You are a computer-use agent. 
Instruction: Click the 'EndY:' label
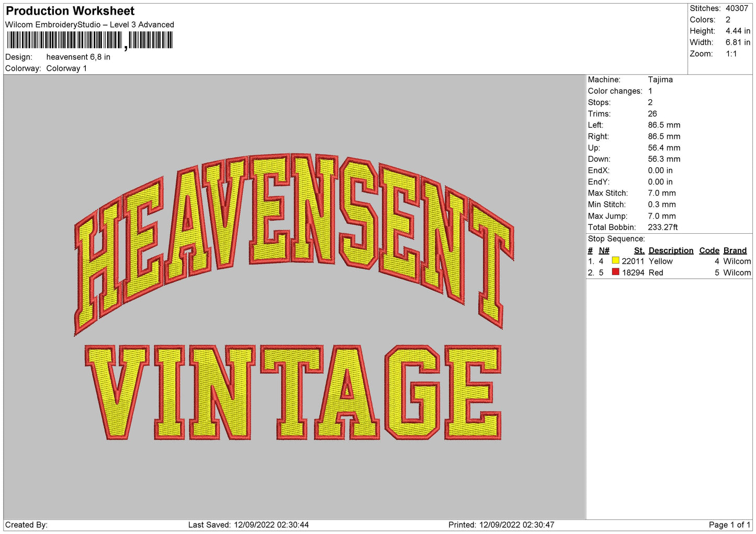pos(599,182)
